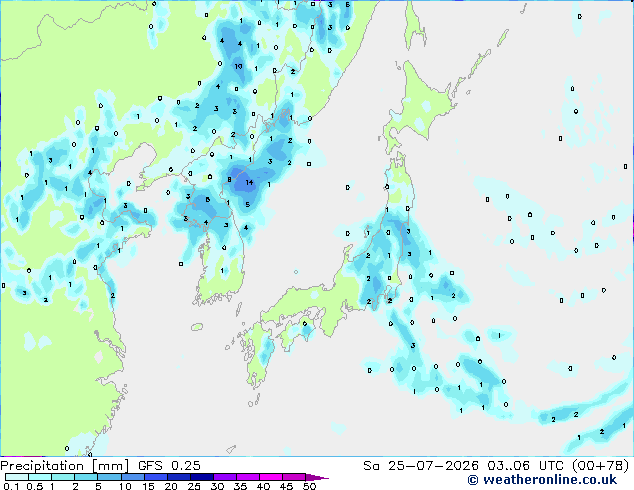
Task: Click the legend scale label '45'
Action: [x=286, y=486]
